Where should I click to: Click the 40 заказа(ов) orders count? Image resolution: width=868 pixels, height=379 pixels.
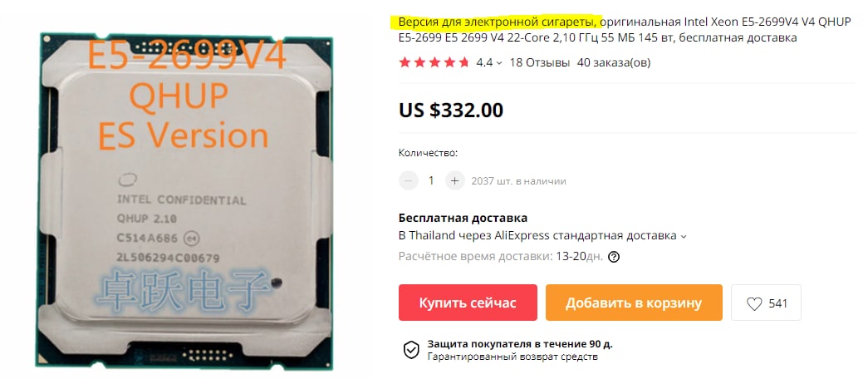[613, 62]
